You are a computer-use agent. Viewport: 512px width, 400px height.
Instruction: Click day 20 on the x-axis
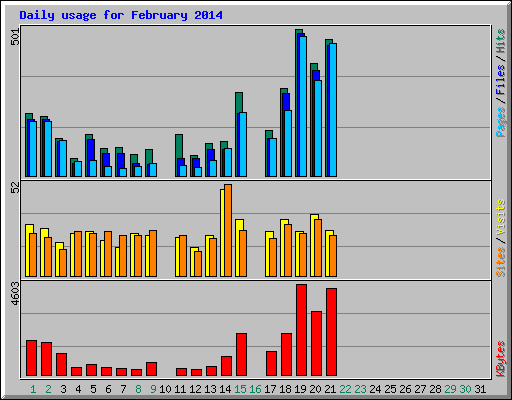315,389
